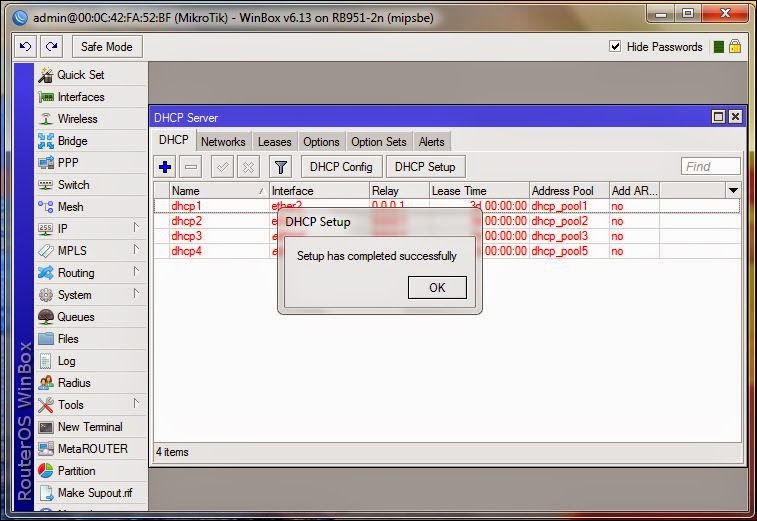Click the Undo arrow button
The width and height of the screenshot is (757, 521).
(x=25, y=47)
